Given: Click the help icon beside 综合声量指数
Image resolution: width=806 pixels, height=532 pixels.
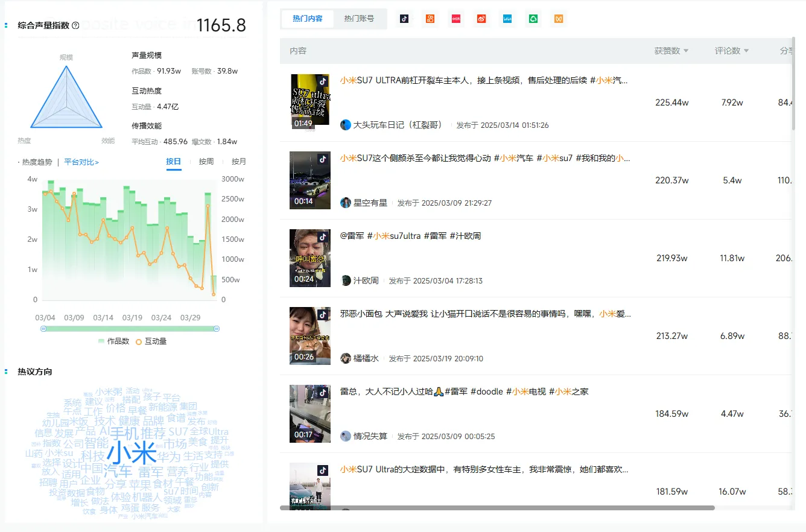Looking at the screenshot, I should point(75,25).
